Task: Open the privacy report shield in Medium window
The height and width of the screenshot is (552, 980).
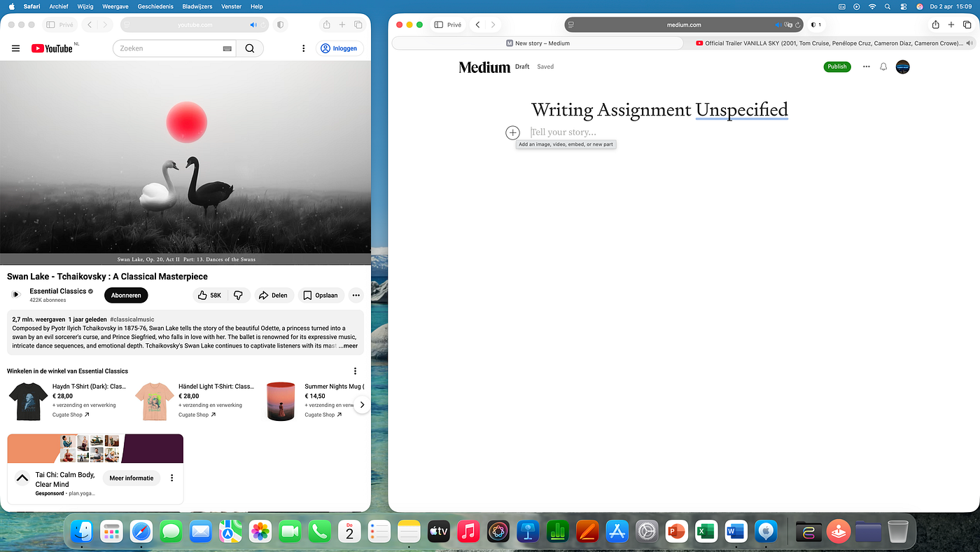Action: 815,25
